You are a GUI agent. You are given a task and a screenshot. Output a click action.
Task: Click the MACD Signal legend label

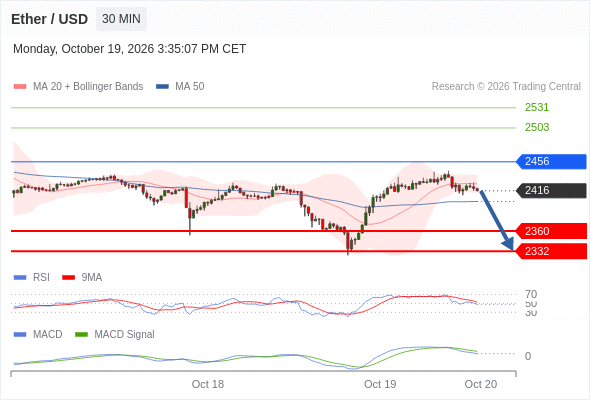click(125, 335)
